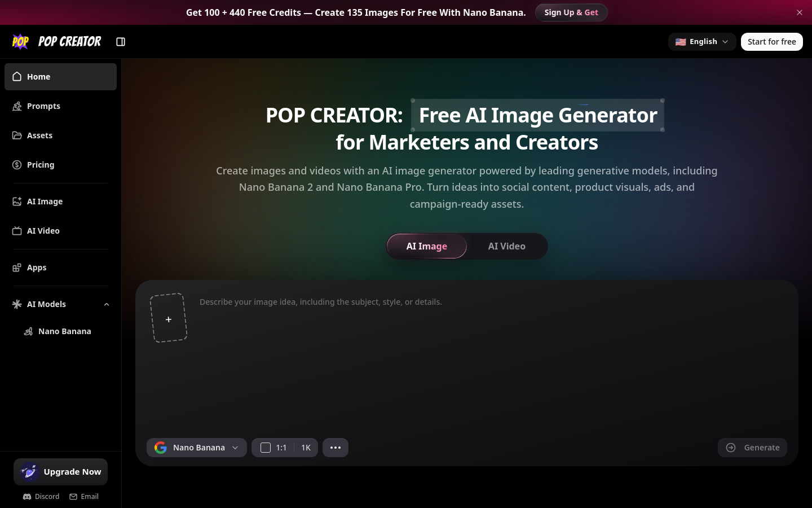Click Start for free button
Viewport: 812px width, 508px height.
click(x=771, y=42)
